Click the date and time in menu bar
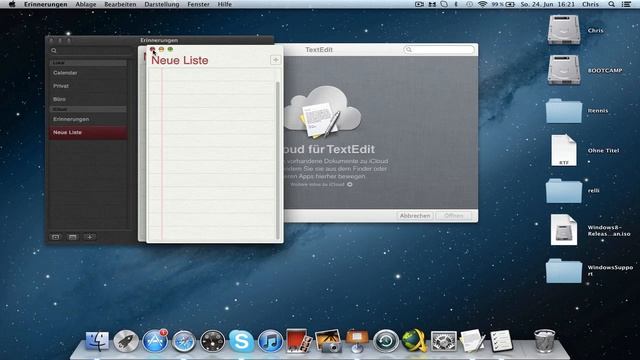 click(x=547, y=4)
